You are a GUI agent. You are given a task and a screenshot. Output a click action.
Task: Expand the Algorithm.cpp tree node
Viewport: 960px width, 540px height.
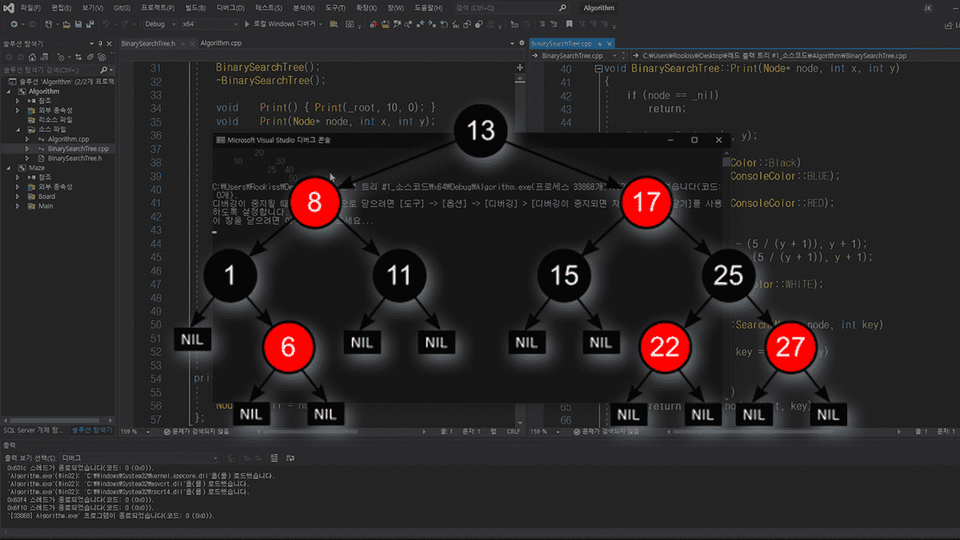27,140
